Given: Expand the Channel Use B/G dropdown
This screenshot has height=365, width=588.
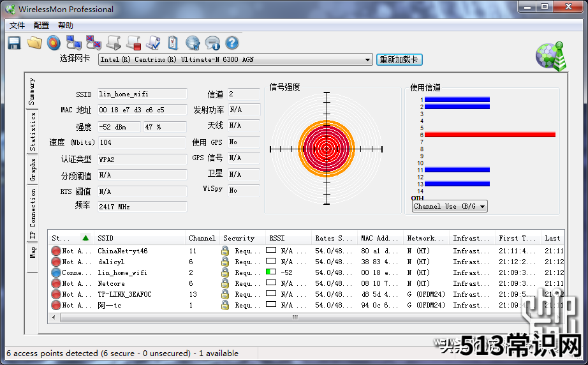Looking at the screenshot, I should tap(450, 206).
